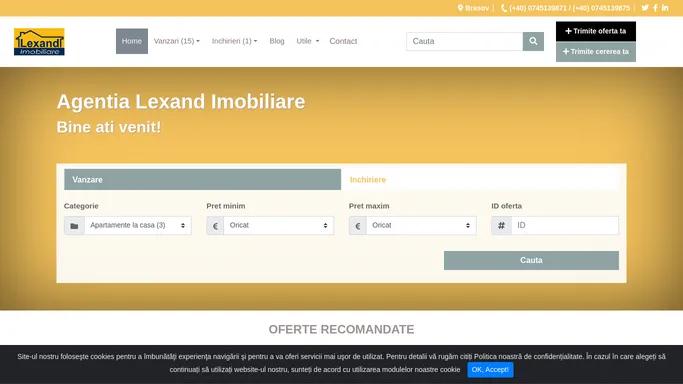Click the Lexand Imobiliare logo
Image resolution: width=683 pixels, height=384 pixels.
[39, 42]
